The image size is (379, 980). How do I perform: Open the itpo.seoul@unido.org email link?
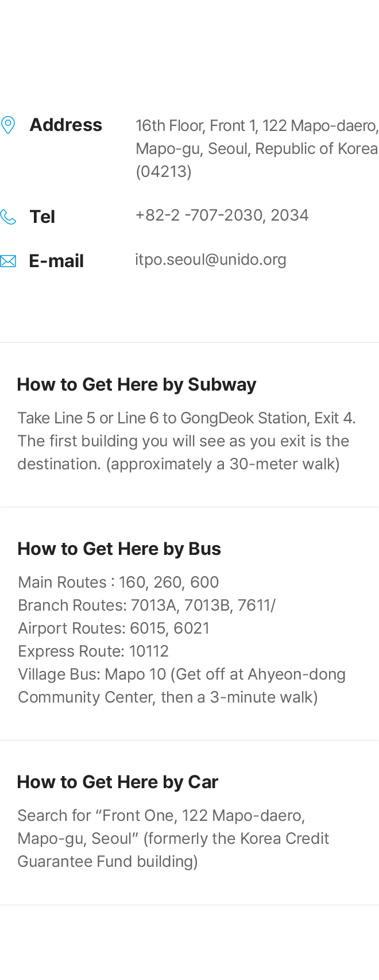pos(211,260)
